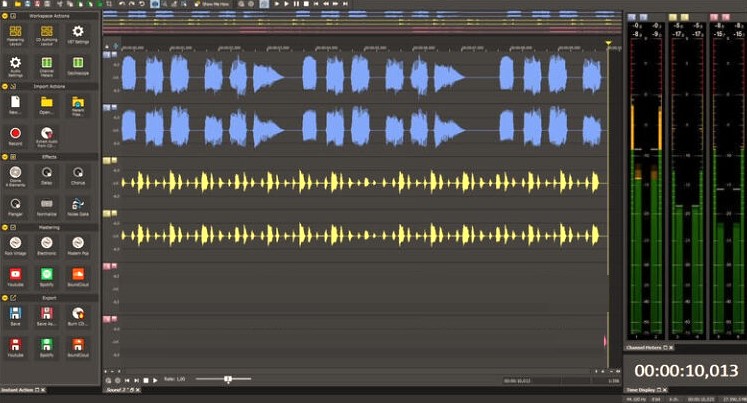
Task: Switch to CD Authoring Layout
Action: pos(47,35)
